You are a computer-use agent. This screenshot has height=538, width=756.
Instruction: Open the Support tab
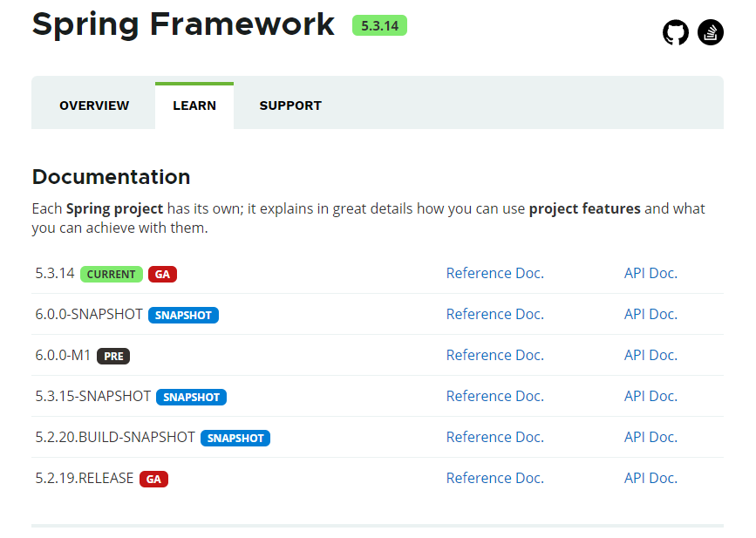[290, 106]
